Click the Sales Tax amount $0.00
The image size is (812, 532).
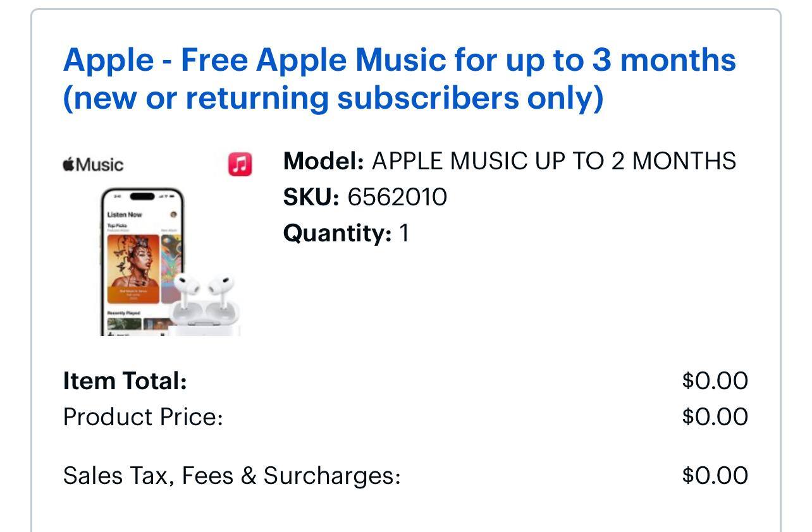tap(715, 476)
